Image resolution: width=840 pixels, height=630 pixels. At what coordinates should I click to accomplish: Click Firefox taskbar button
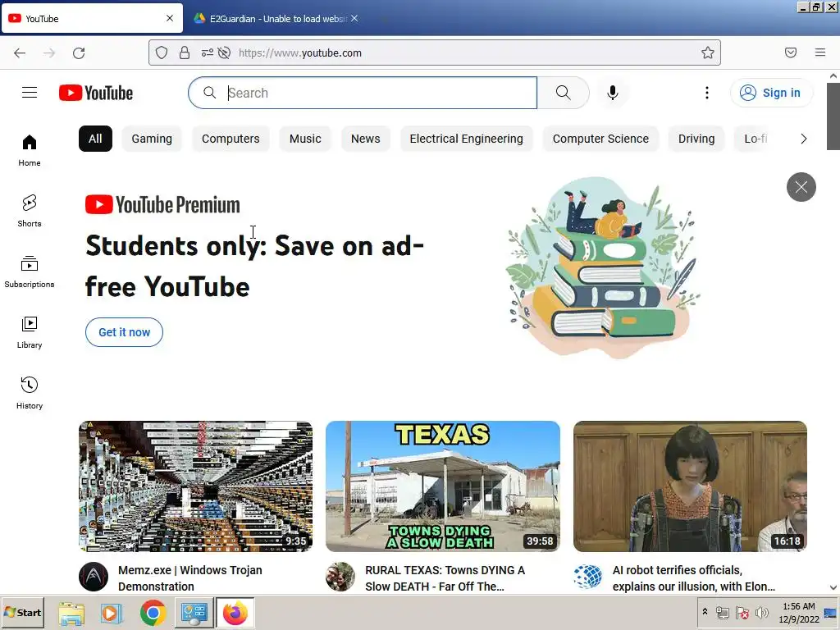[x=235, y=613]
